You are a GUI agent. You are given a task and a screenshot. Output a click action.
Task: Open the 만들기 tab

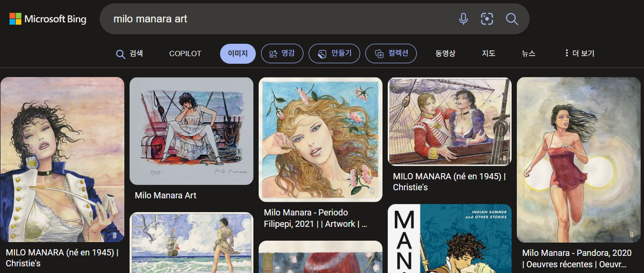334,54
